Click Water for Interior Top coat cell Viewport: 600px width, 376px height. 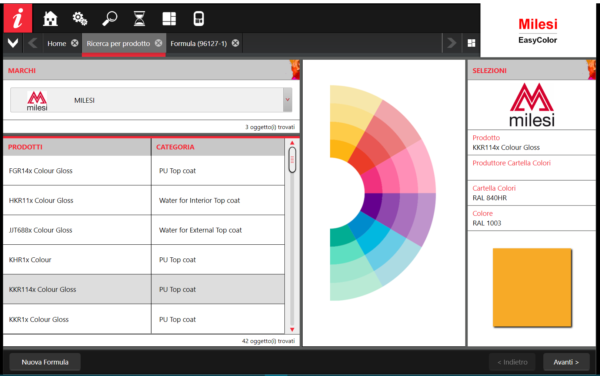pos(218,200)
